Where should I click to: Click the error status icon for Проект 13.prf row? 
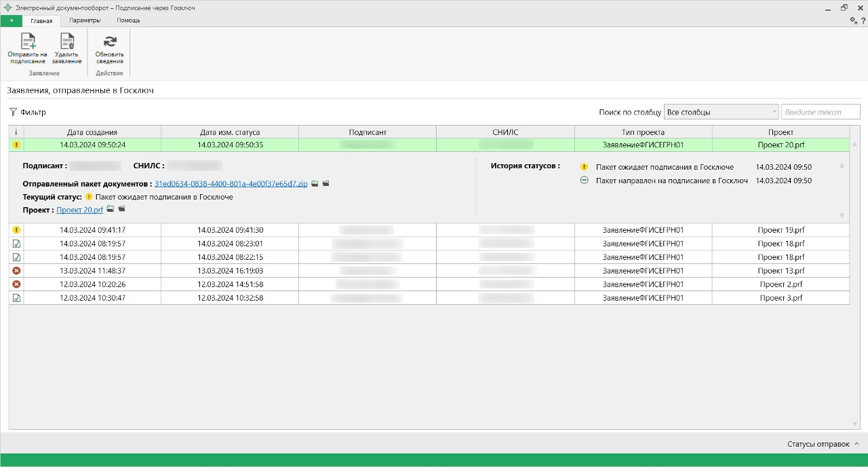[x=16, y=271]
